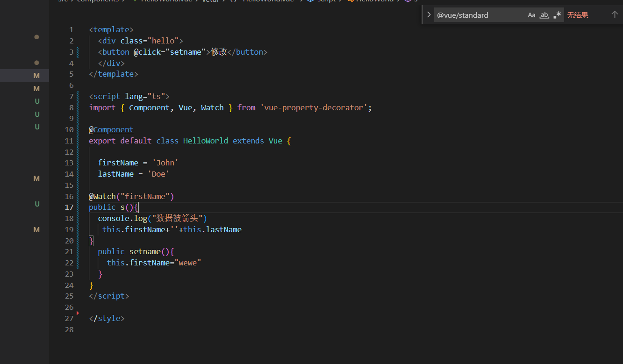Click line number 28 in the gutter
The width and height of the screenshot is (623, 364).
(69, 329)
